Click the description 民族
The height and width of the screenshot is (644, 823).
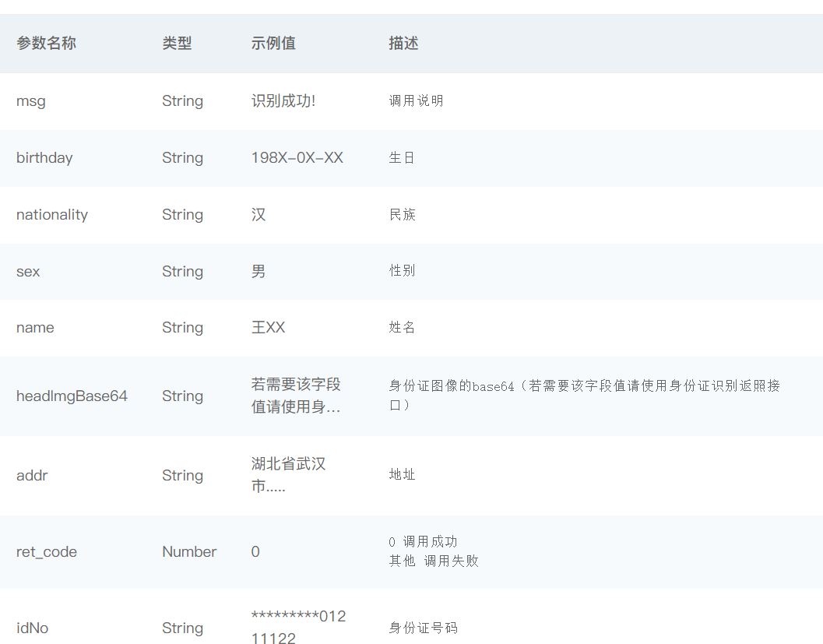(402, 214)
